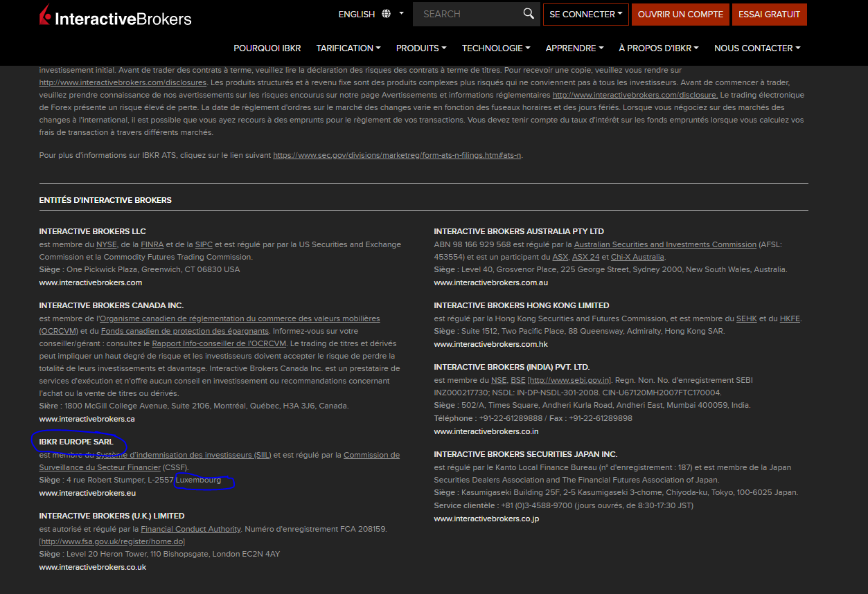Open the fsa.gov.uk register link

point(112,541)
